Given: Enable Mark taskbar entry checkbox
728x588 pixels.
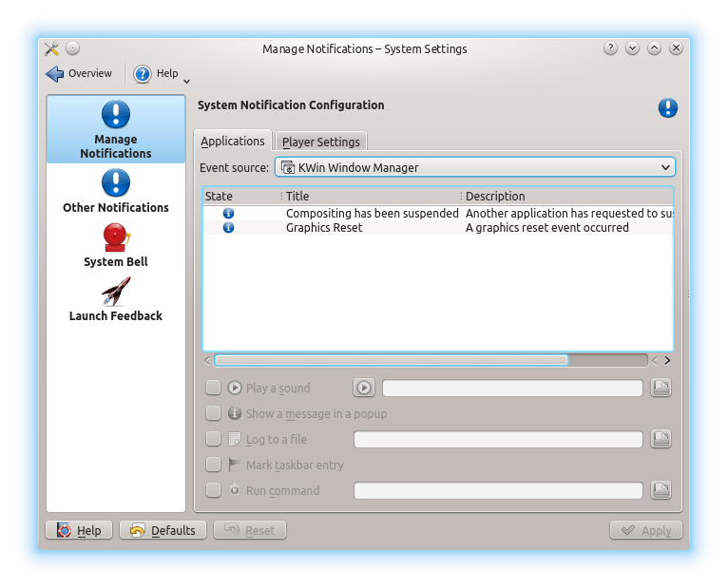Looking at the screenshot, I should tap(214, 465).
